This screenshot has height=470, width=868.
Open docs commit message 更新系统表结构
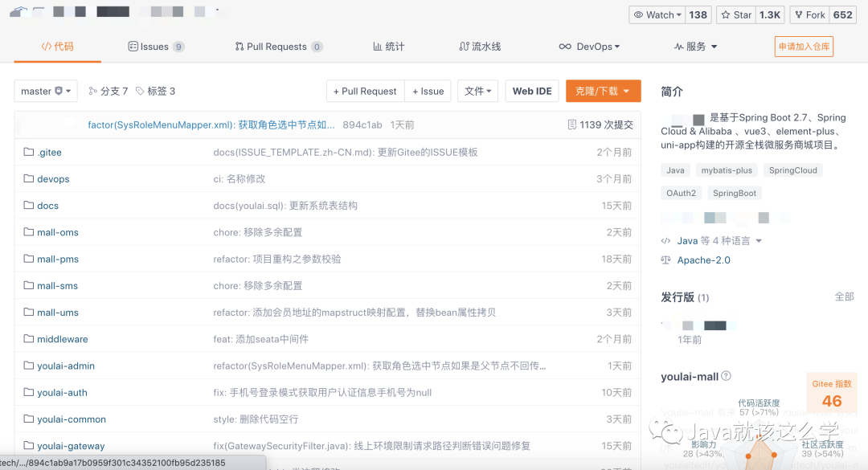[x=285, y=206]
